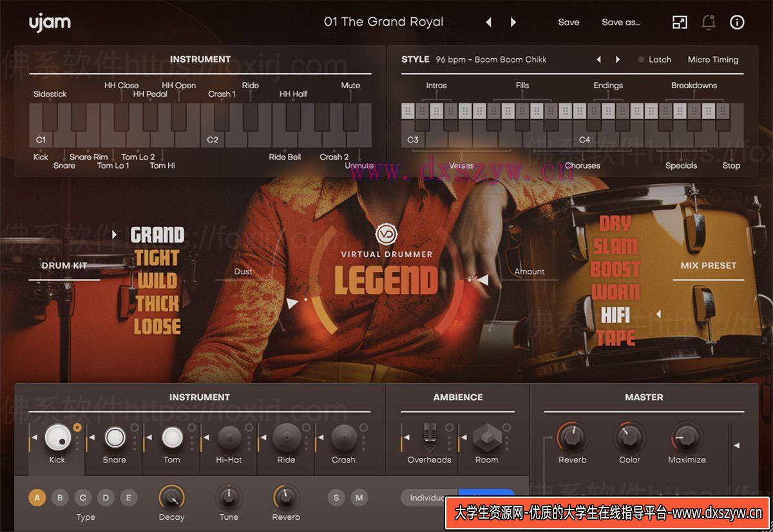Toggle the Latch switch
The height and width of the screenshot is (532, 773).
[641, 59]
